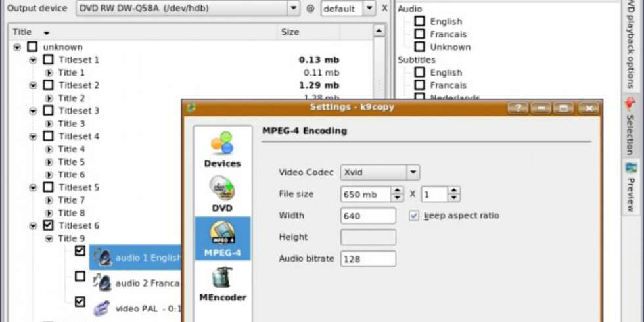Screen dimensions: 644x322
Task: Click the File size 650 mb field
Action: click(x=365, y=195)
